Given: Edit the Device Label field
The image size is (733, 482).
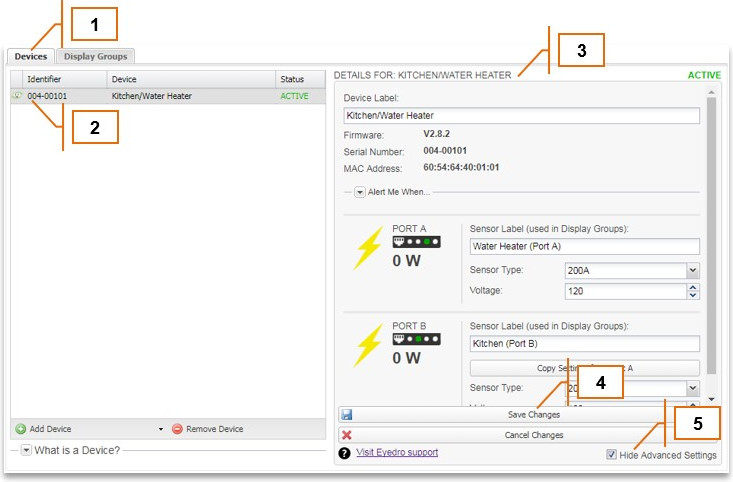Looking at the screenshot, I should pos(521,115).
